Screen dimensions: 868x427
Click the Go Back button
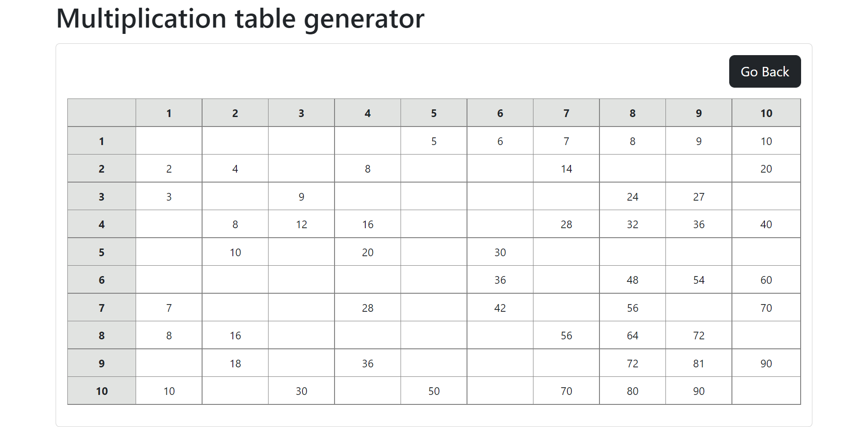click(x=764, y=71)
